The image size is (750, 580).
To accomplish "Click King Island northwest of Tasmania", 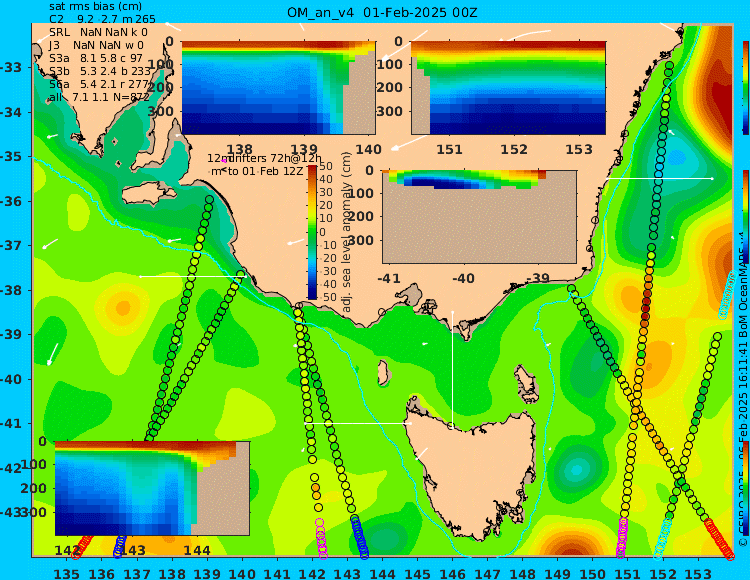I will coord(383,373).
